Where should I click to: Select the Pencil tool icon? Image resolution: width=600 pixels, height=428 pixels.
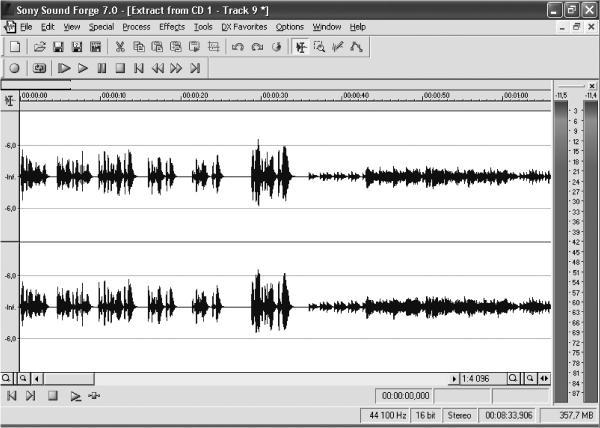[338, 47]
